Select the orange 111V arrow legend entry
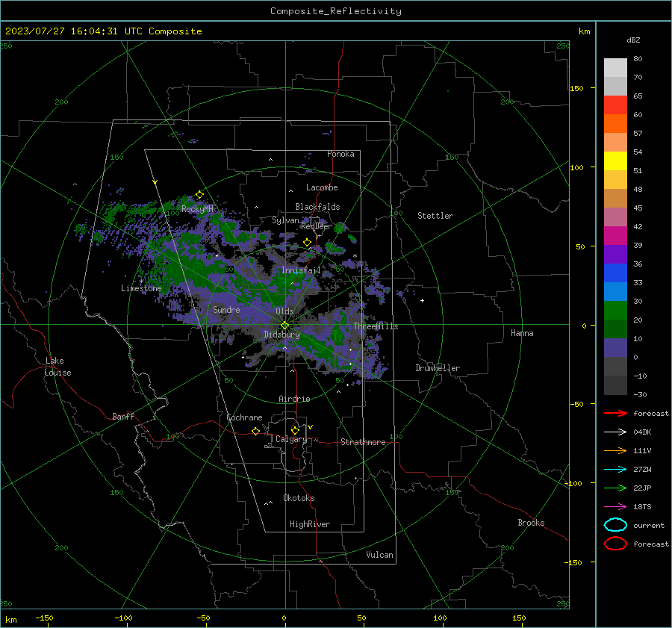This screenshot has height=628, width=672. pyautogui.click(x=615, y=450)
